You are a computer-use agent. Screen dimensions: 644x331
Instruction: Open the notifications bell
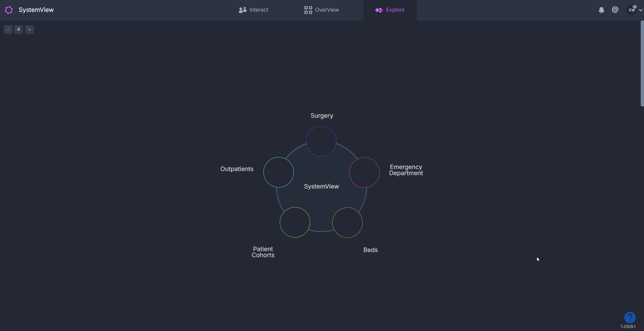pyautogui.click(x=601, y=10)
